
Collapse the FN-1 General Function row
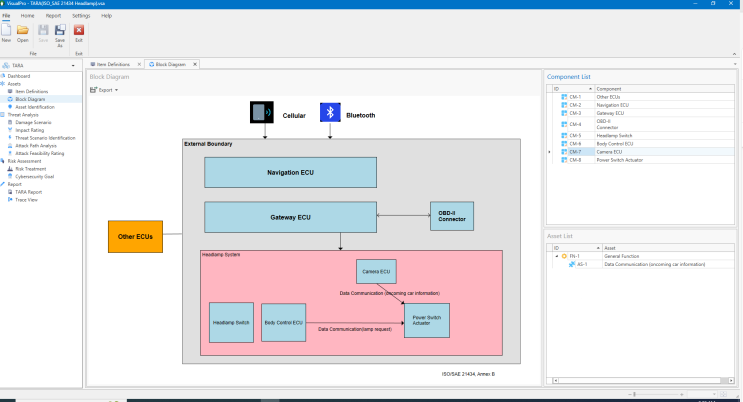click(x=556, y=256)
